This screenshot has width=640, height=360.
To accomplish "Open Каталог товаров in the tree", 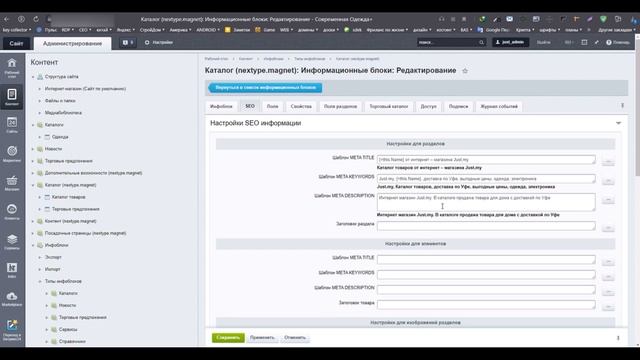I will [68, 197].
